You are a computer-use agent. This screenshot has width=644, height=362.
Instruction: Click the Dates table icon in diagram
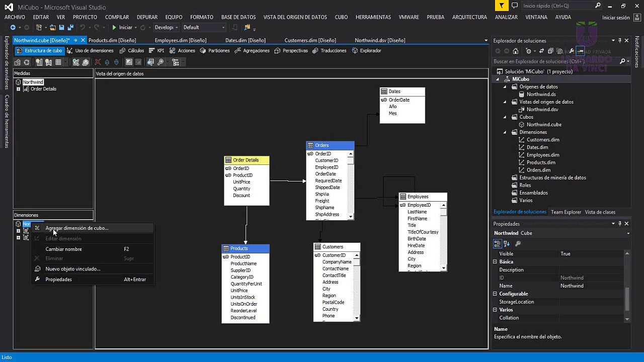[384, 92]
